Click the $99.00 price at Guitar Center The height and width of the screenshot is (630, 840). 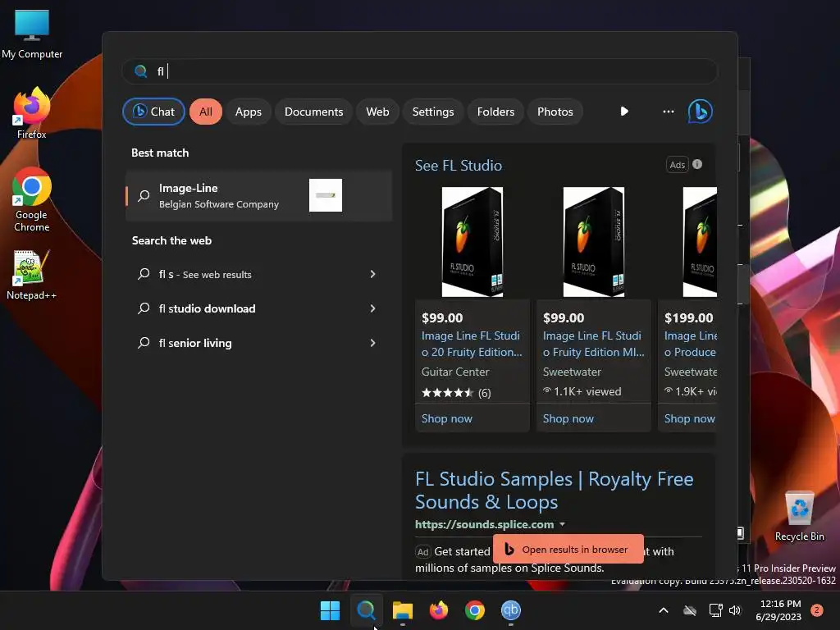coord(442,317)
